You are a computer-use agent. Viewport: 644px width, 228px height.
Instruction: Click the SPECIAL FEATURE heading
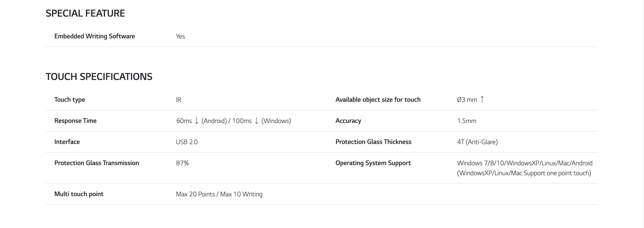(x=85, y=13)
